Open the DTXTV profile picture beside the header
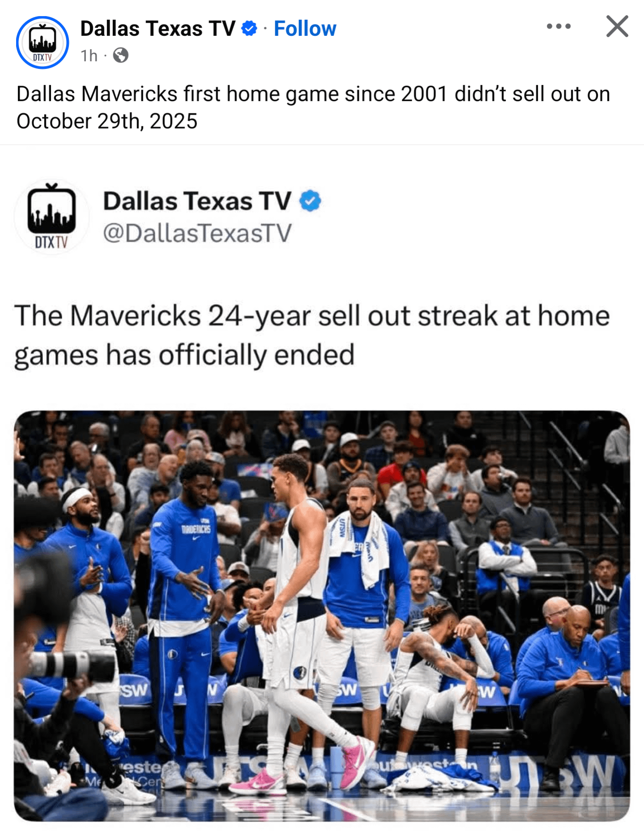Image resolution: width=644 pixels, height=831 pixels. [x=43, y=43]
